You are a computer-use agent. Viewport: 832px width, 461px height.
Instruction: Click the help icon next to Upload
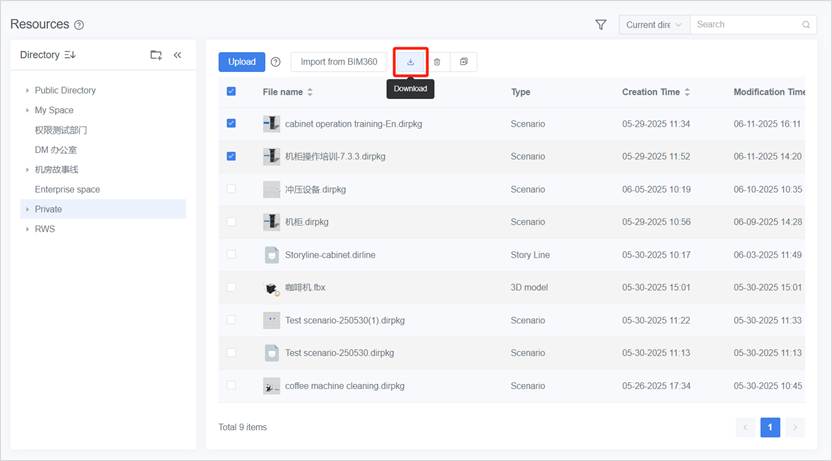tap(275, 62)
